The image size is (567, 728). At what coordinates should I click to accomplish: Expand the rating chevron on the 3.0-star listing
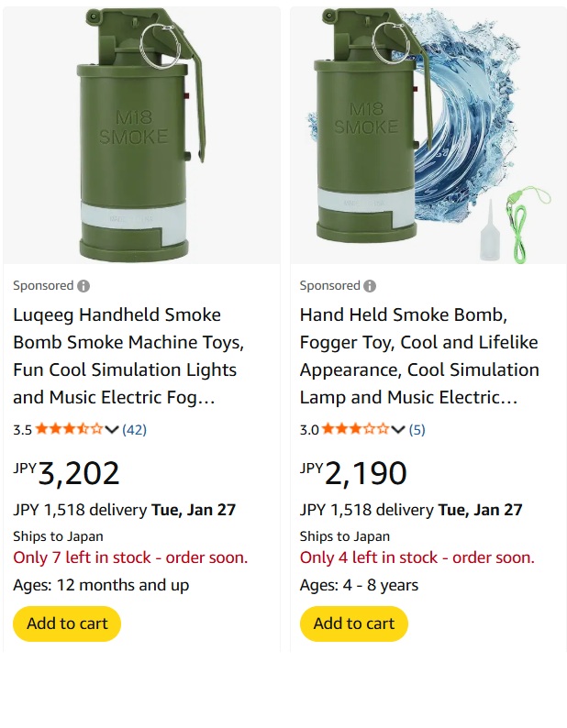pos(398,429)
